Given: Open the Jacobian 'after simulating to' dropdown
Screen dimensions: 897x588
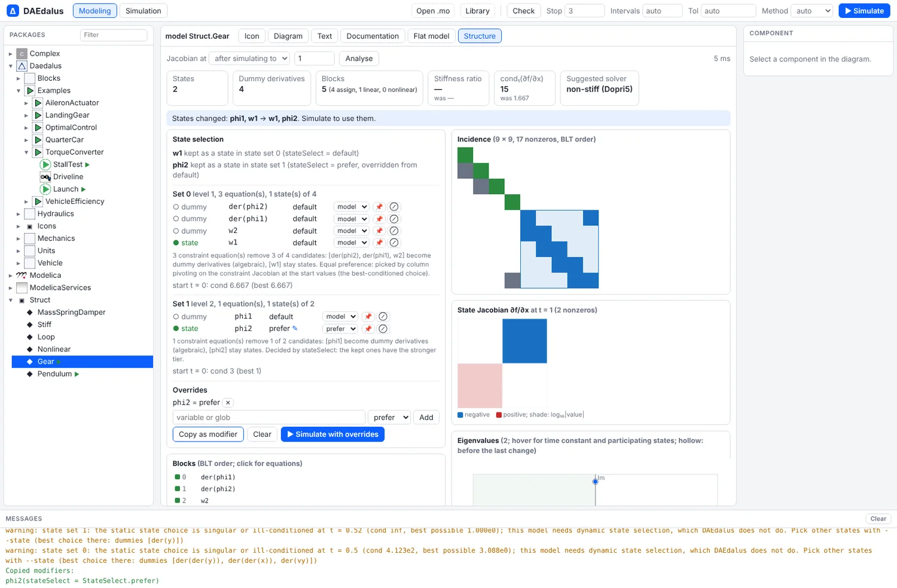Looking at the screenshot, I should pyautogui.click(x=250, y=59).
